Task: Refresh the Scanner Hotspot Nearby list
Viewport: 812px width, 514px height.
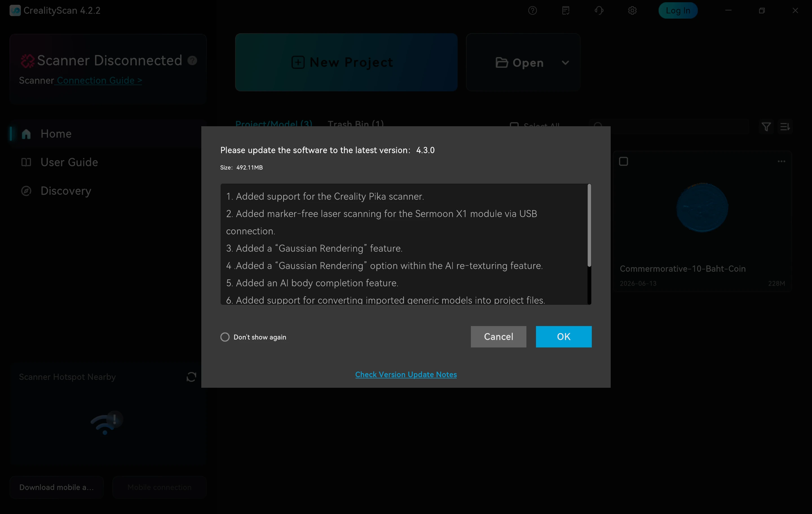Action: click(x=191, y=377)
